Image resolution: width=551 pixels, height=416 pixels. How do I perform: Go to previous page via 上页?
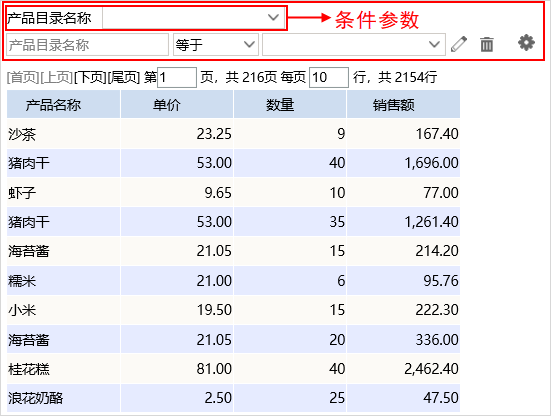tap(57, 77)
